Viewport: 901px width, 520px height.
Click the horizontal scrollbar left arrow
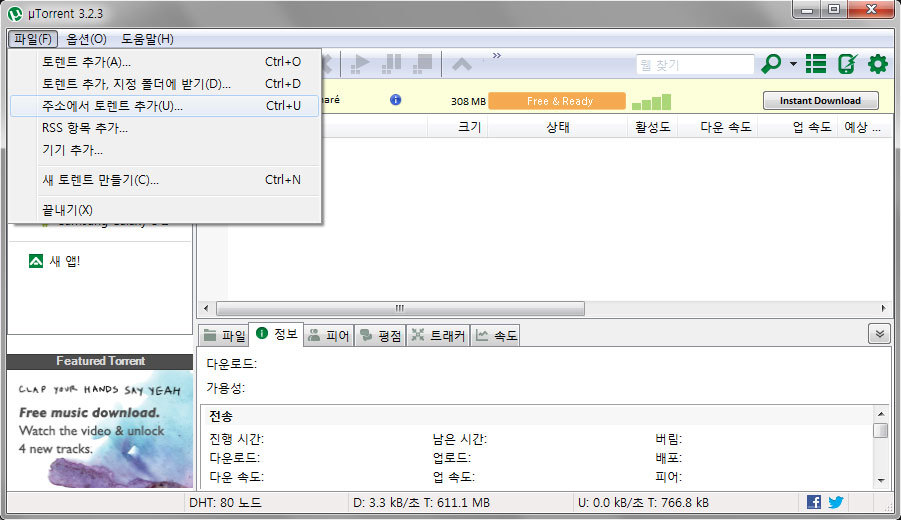tap(206, 309)
